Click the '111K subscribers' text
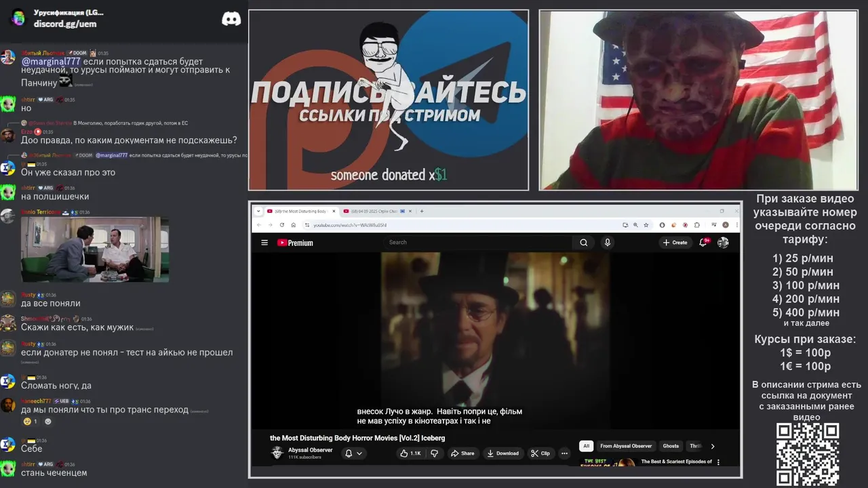Viewport: 868px width, 488px height. 304,457
